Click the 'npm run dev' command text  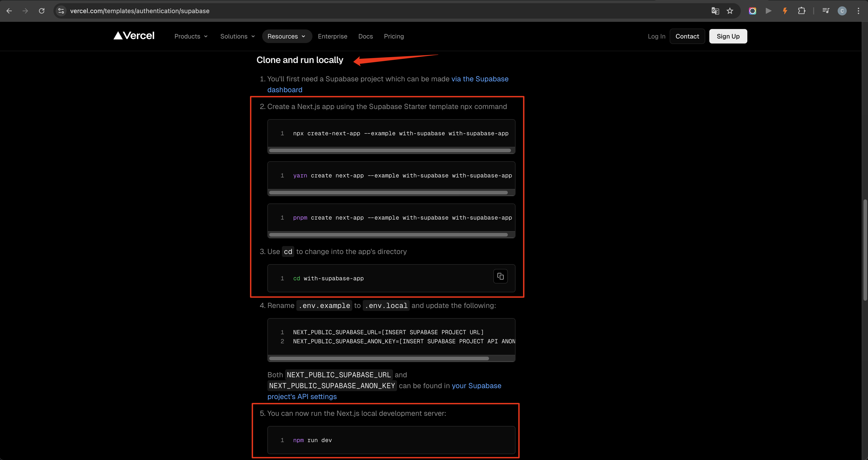click(x=312, y=440)
